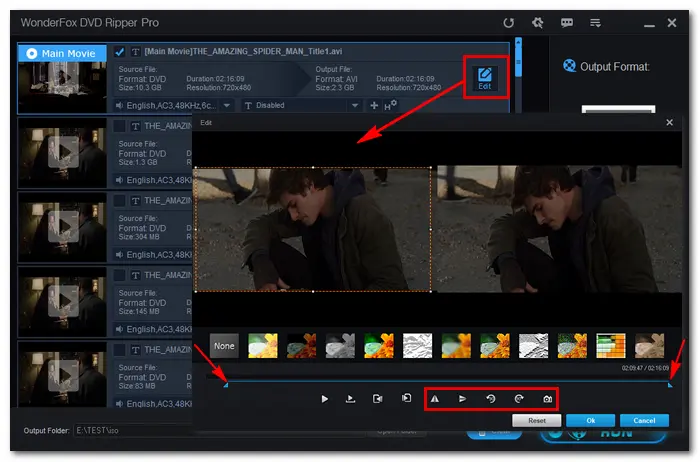Rotate the video clockwise
Screen dimensions: 700x462
(519, 399)
